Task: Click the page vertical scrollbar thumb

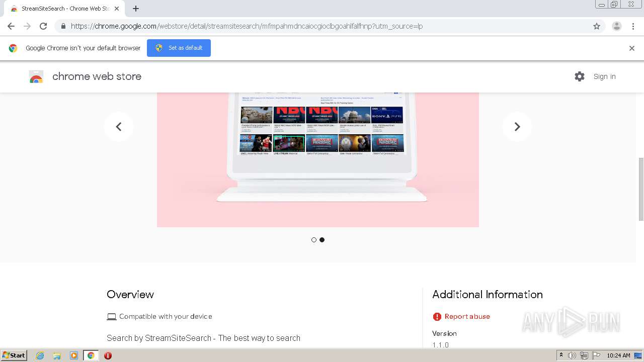Action: tap(640, 189)
